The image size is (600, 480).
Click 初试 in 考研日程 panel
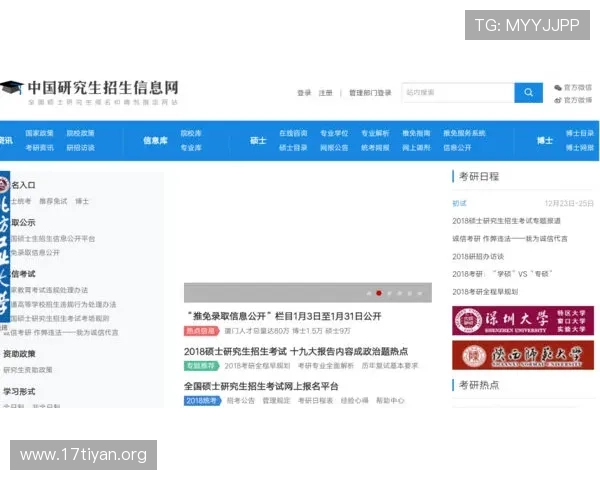(459, 203)
